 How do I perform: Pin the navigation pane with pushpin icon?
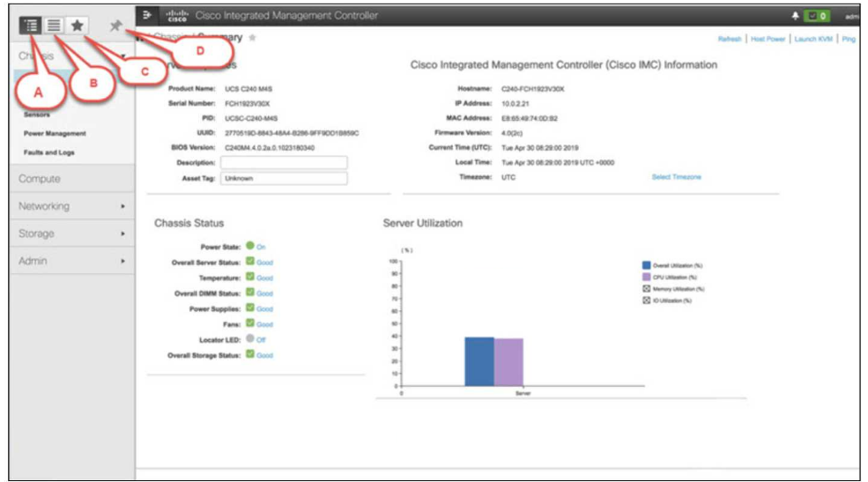tap(115, 26)
